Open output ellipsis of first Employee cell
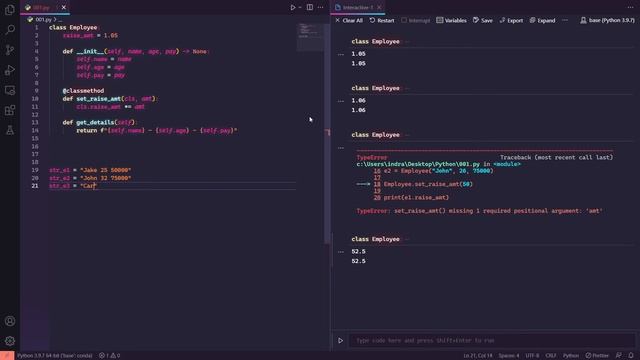This screenshot has width=640, height=360. [x=341, y=54]
